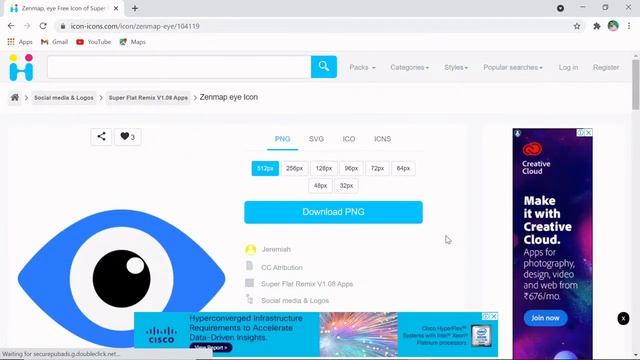
Task: Click the browser forward arrow
Action: pos(27,26)
